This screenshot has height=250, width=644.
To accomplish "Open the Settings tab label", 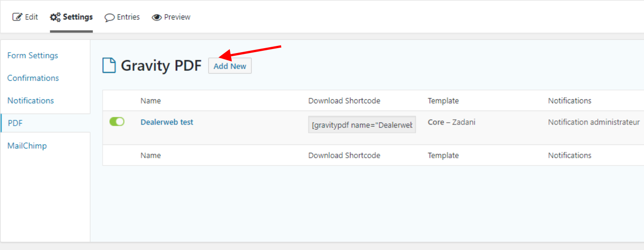I will pos(78,17).
